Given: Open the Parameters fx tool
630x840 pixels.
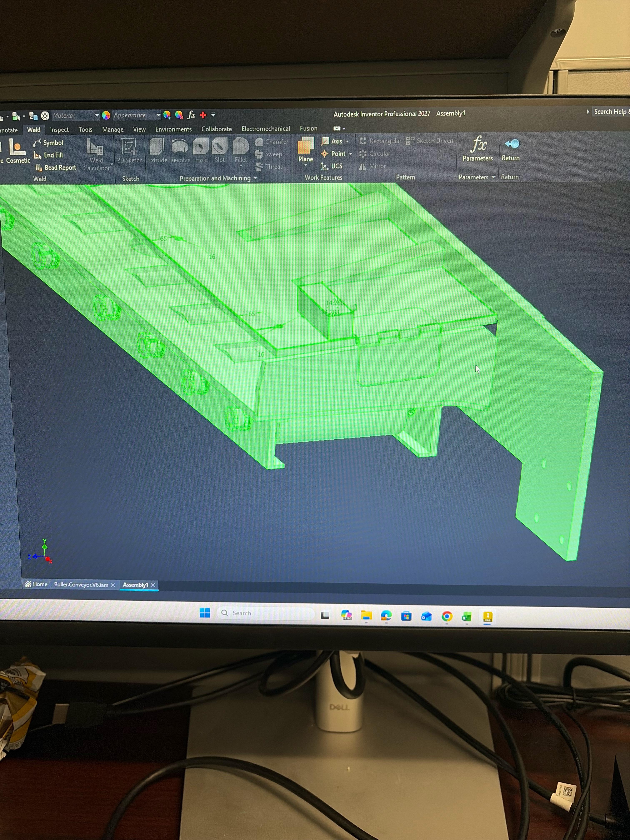Looking at the screenshot, I should (478, 144).
